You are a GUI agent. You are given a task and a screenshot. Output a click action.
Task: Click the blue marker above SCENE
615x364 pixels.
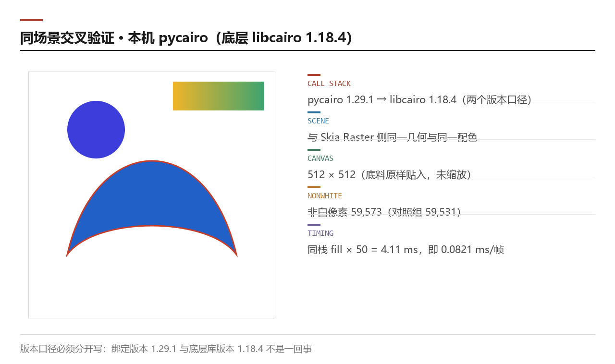[x=314, y=112]
